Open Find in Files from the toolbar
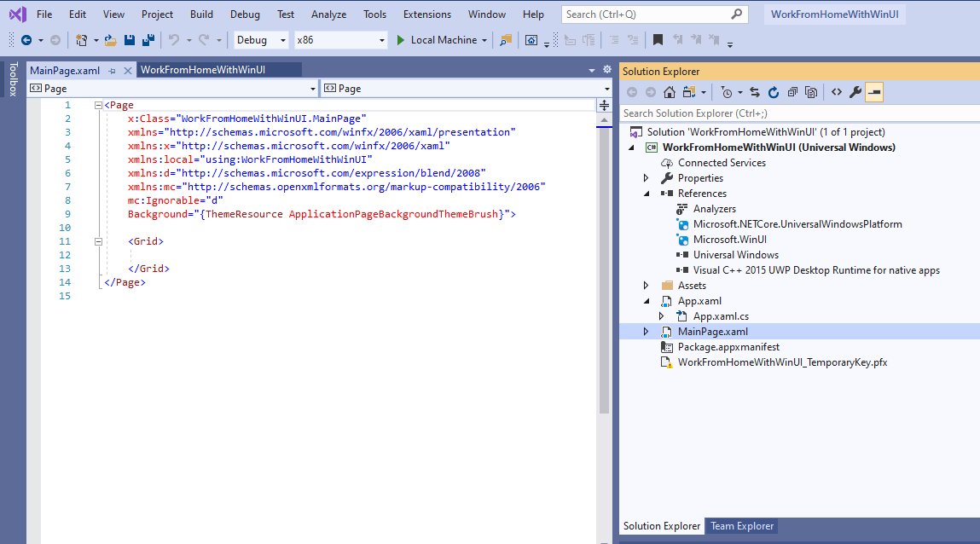 click(x=506, y=40)
